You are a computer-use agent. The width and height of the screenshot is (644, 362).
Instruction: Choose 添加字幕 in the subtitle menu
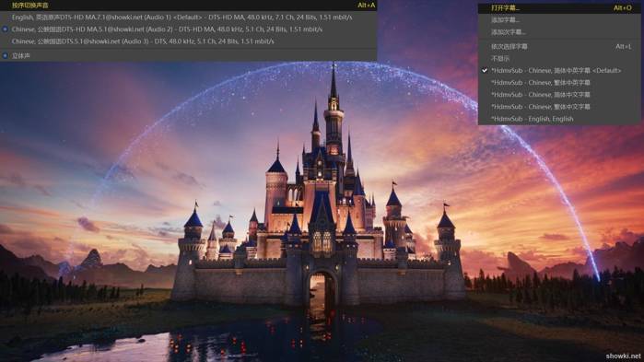point(559,19)
